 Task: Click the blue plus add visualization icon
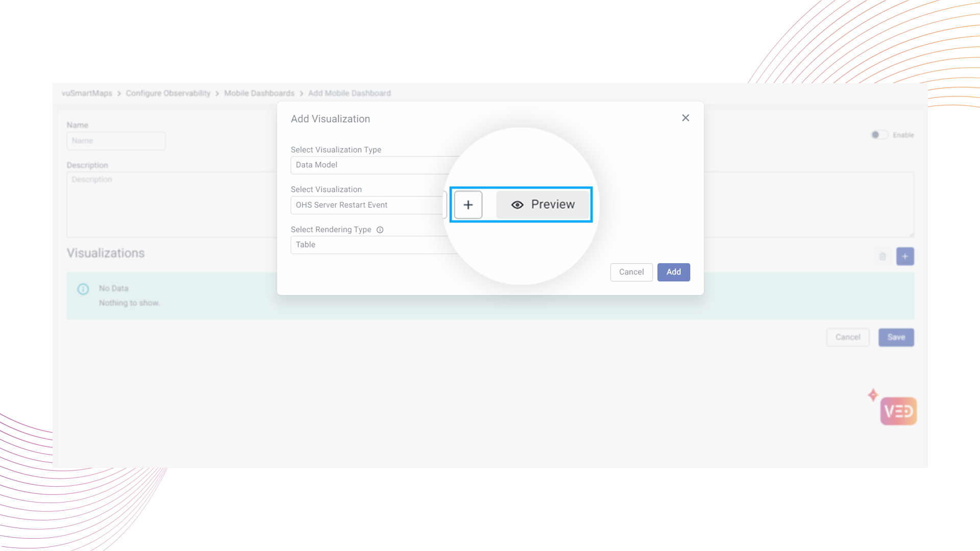coord(905,257)
